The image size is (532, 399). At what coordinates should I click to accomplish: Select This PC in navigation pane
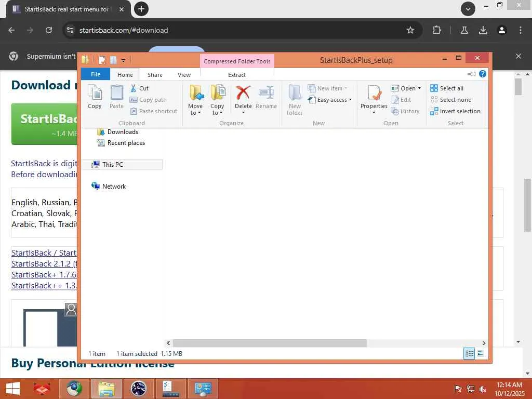coord(122,165)
